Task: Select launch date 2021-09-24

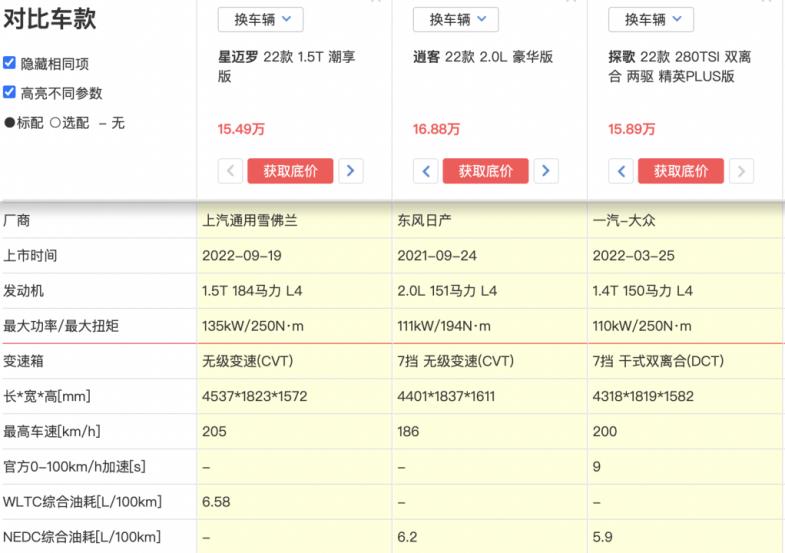Action: [x=437, y=256]
